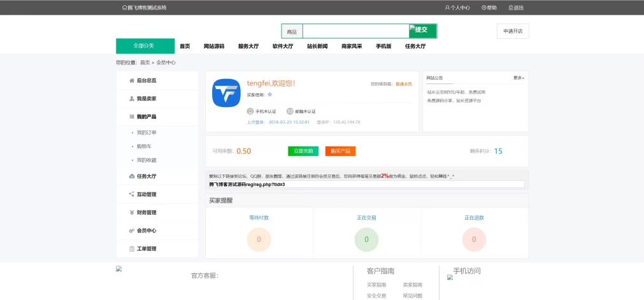Click the 我是卖家 person icon
Image resolution: width=644 pixels, height=300 pixels.
[132, 99]
